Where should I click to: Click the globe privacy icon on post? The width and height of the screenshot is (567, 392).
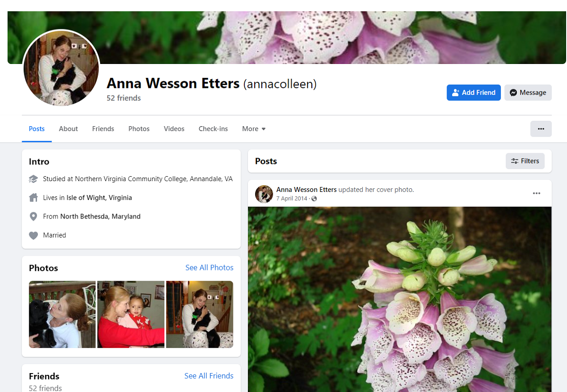click(314, 199)
